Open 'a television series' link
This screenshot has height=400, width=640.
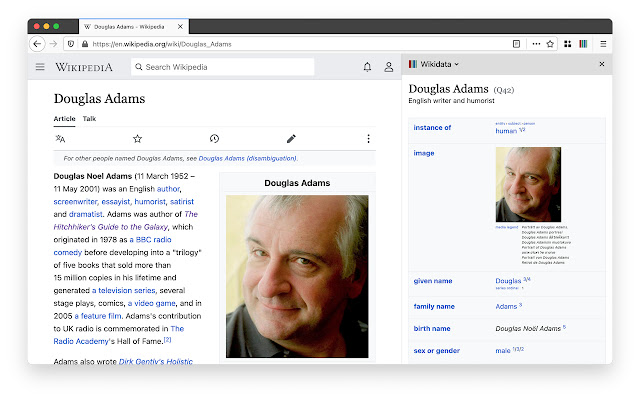coord(124,291)
